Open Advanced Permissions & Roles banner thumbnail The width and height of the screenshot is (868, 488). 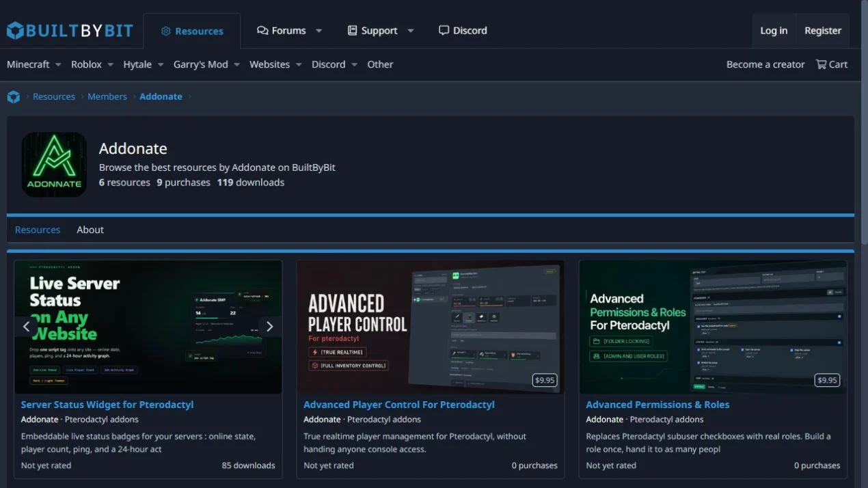[713, 327]
